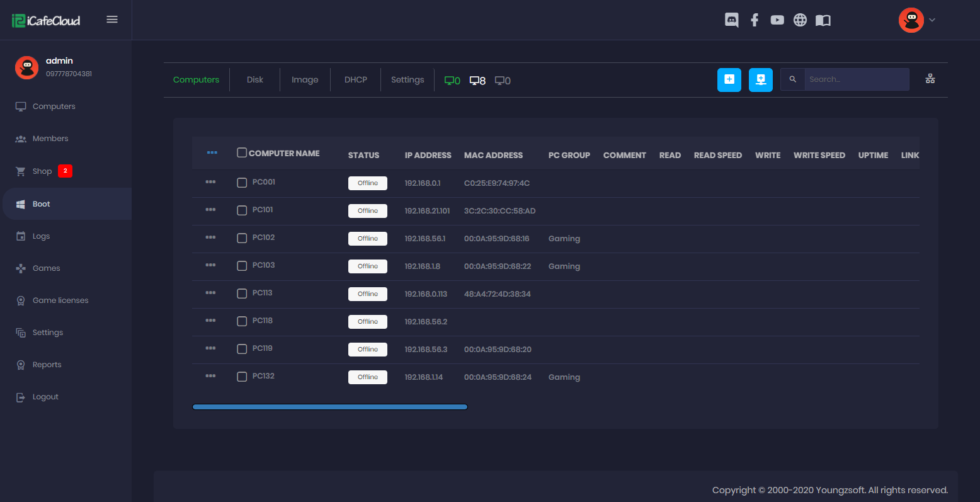Click the globe website icon
Viewport: 980px width, 502px height.
tap(800, 20)
